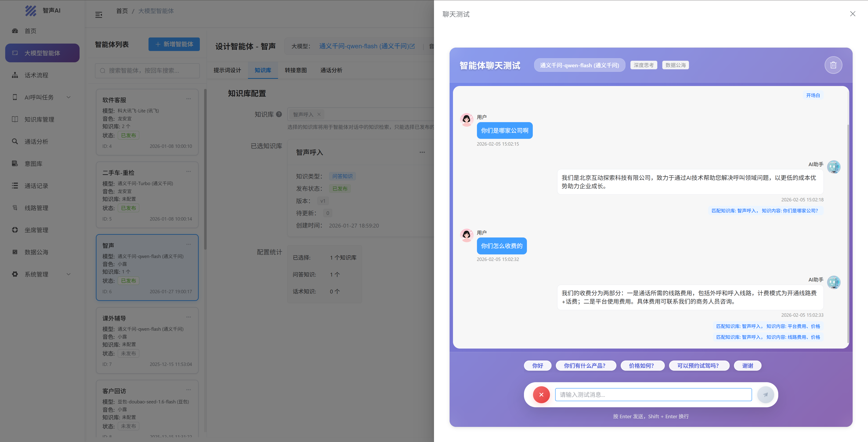
Task: Remove the 智声呼入 tag from knowledge selector
Action: 319,114
